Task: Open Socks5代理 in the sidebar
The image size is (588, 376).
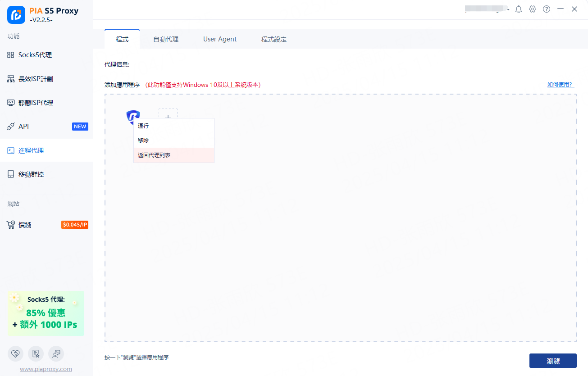Action: 35,55
